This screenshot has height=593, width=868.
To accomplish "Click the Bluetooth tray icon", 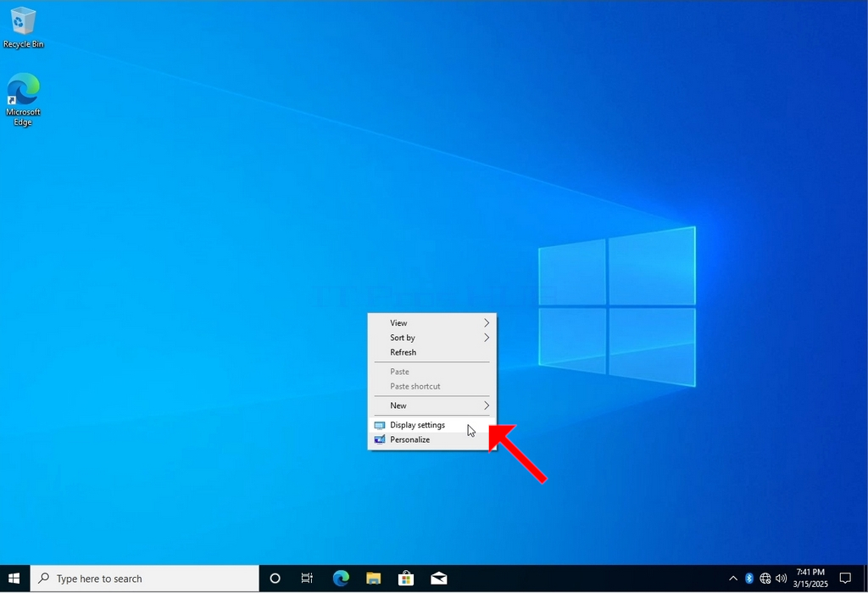I will pyautogui.click(x=749, y=579).
